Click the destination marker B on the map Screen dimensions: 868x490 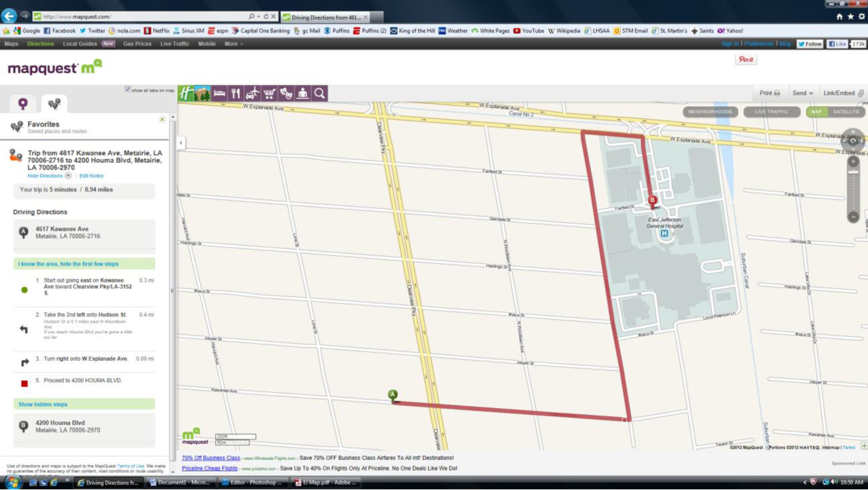[x=652, y=201]
